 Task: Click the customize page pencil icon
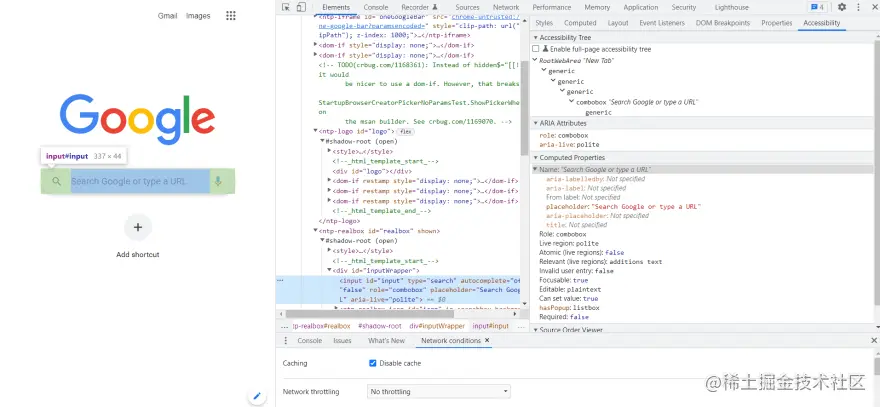256,397
